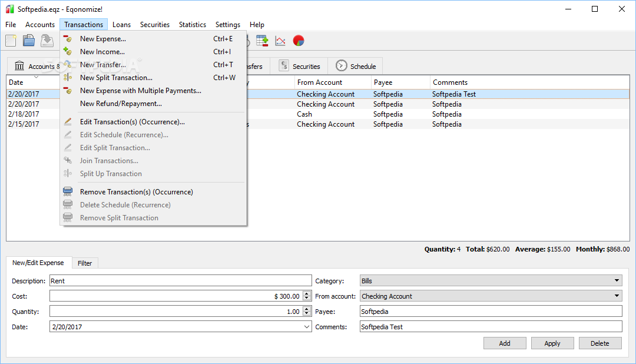Sort by the Comments column header
The width and height of the screenshot is (636, 364).
(x=529, y=82)
